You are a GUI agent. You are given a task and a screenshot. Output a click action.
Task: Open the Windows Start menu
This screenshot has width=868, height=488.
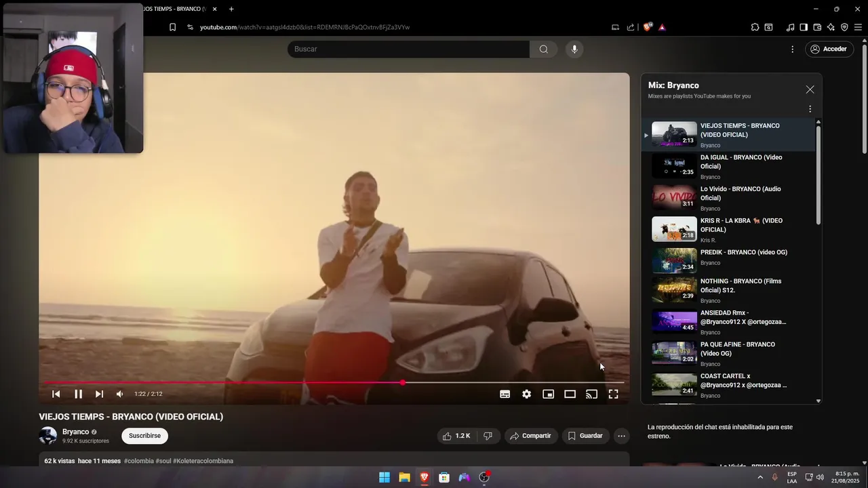384,477
